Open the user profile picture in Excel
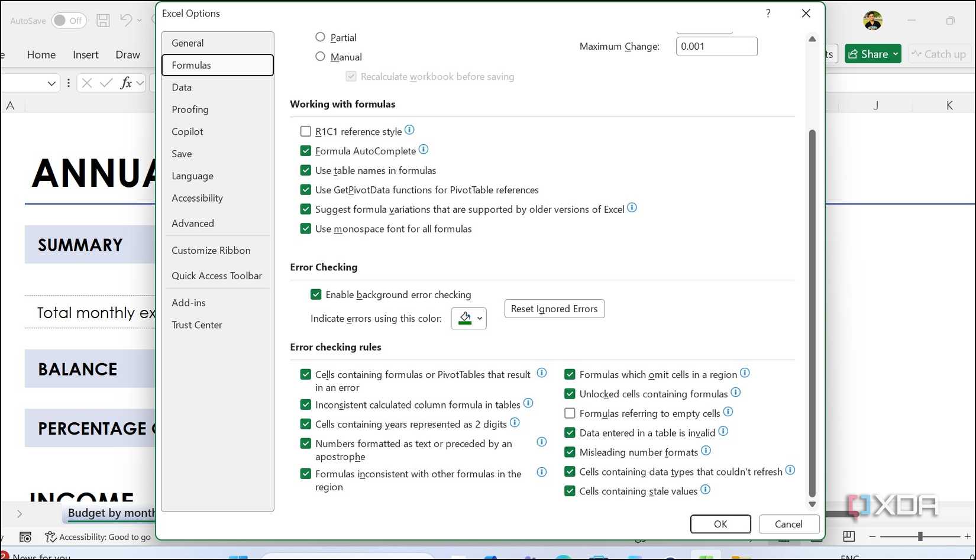Screen dimensions: 976x560 pyautogui.click(x=872, y=21)
